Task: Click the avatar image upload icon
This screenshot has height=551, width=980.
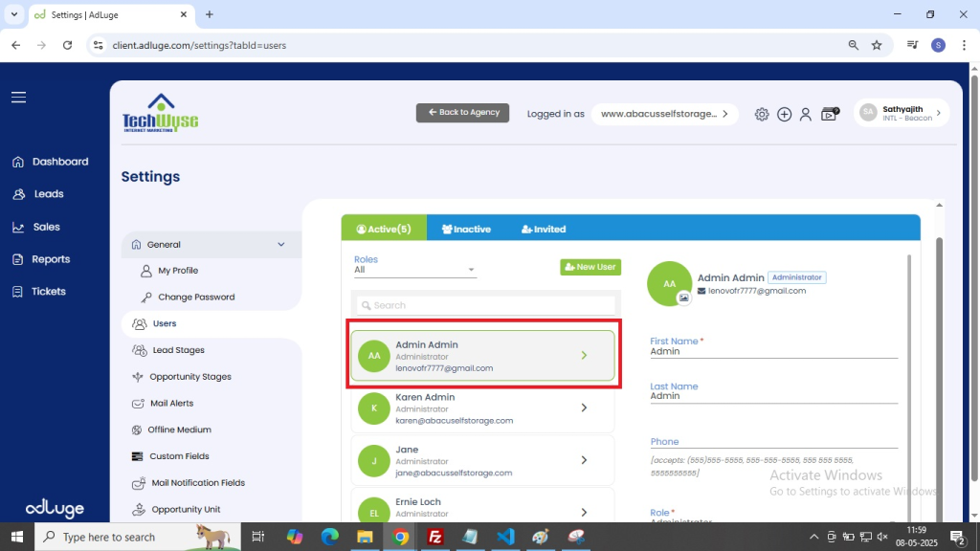Action: click(683, 298)
